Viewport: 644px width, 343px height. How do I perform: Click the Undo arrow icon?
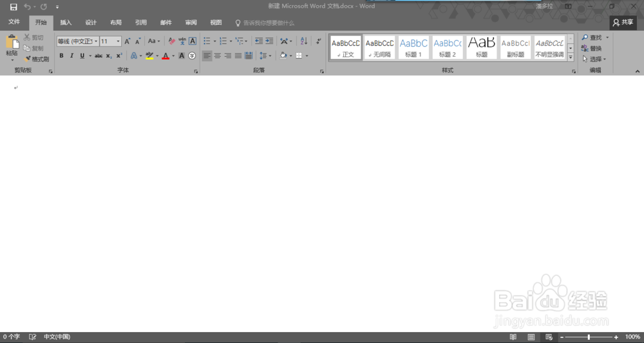27,6
